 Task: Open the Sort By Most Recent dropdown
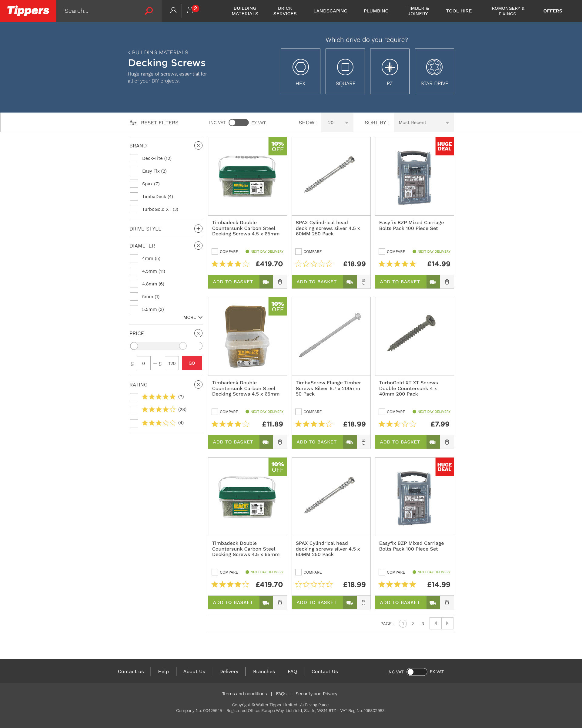[424, 123]
